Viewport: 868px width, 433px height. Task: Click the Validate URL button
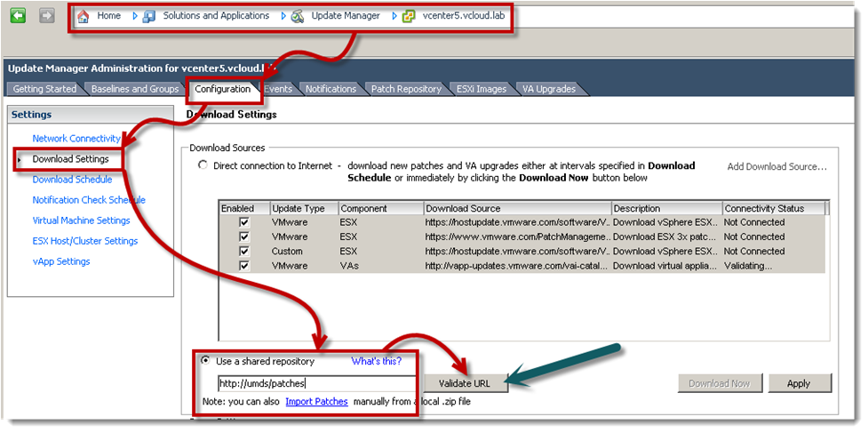(465, 383)
